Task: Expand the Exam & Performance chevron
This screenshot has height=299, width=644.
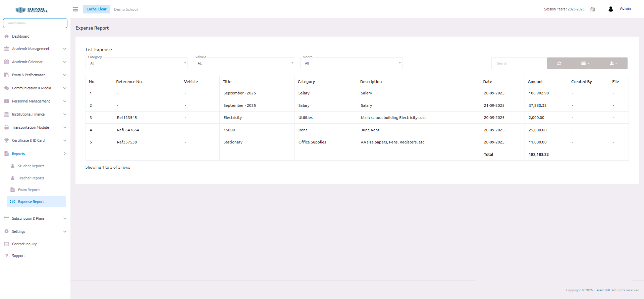Action: 65,75
